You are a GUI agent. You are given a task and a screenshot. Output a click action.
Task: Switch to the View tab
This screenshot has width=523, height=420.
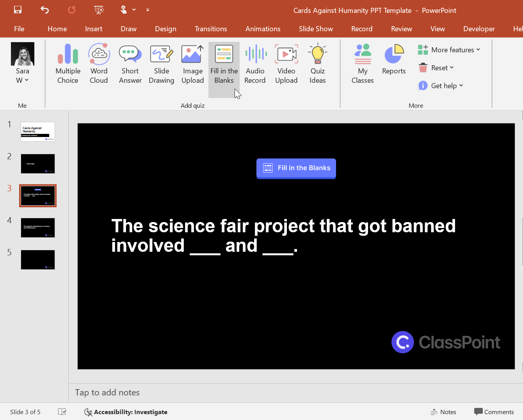[x=438, y=29]
